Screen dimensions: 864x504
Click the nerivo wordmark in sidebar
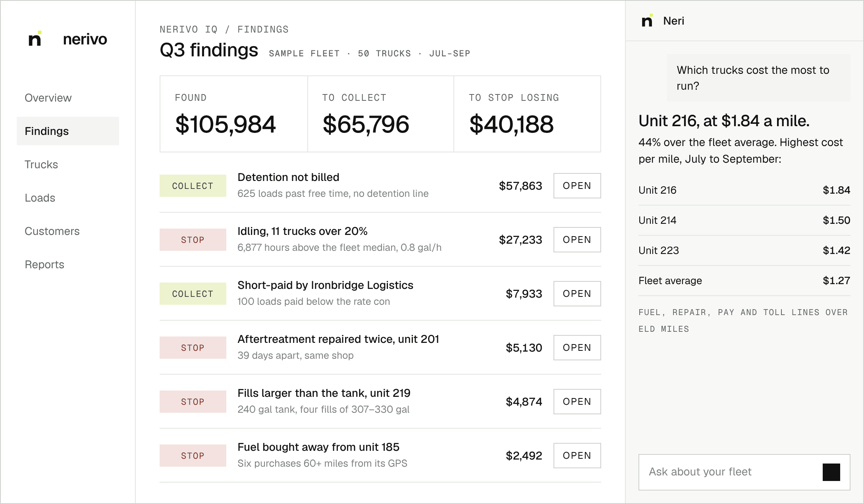(85, 39)
